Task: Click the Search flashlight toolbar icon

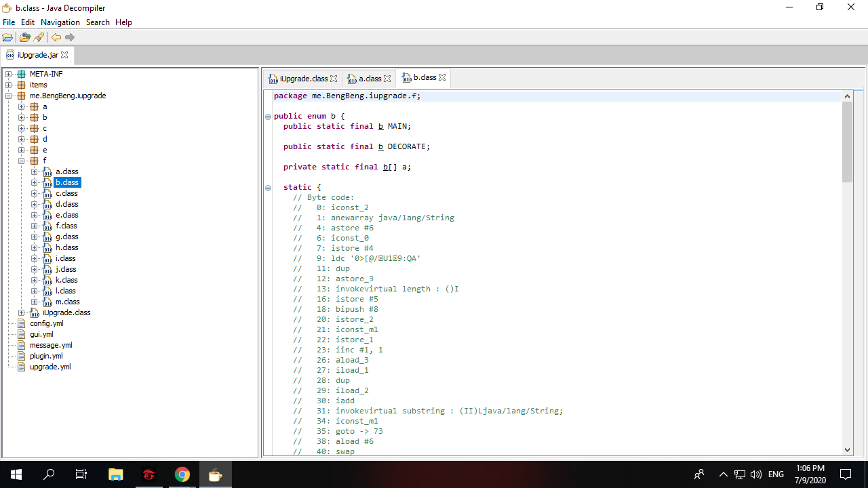Action: tap(39, 37)
